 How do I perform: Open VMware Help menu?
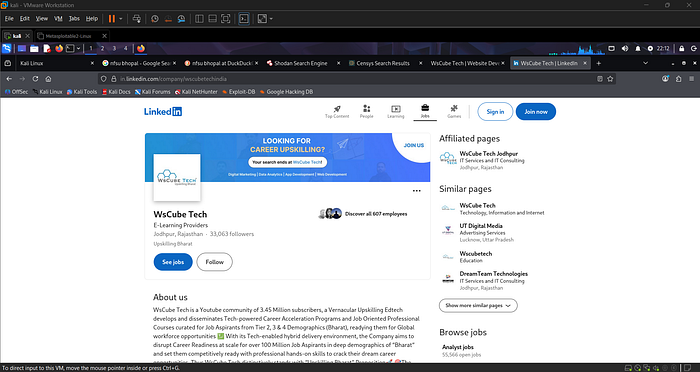point(92,19)
